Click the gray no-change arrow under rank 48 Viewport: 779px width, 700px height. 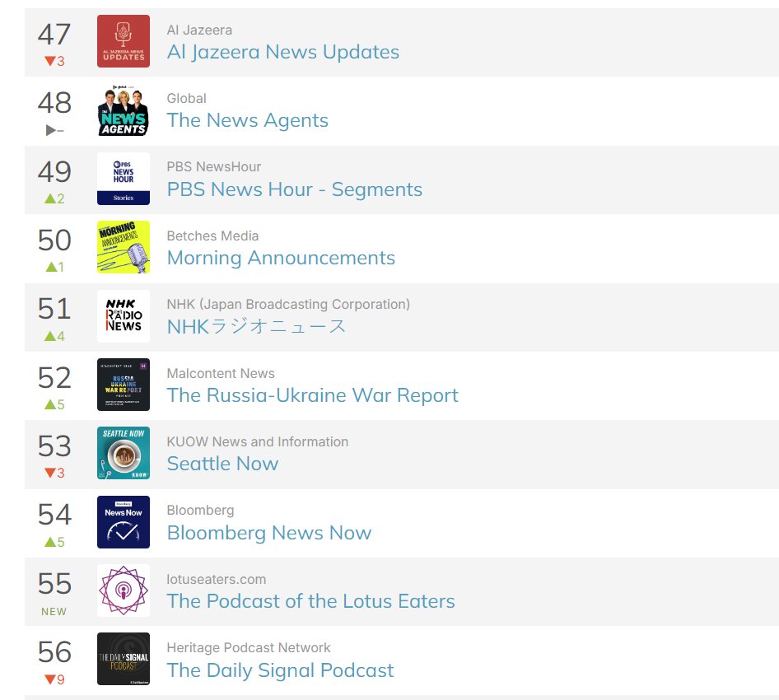[54, 130]
